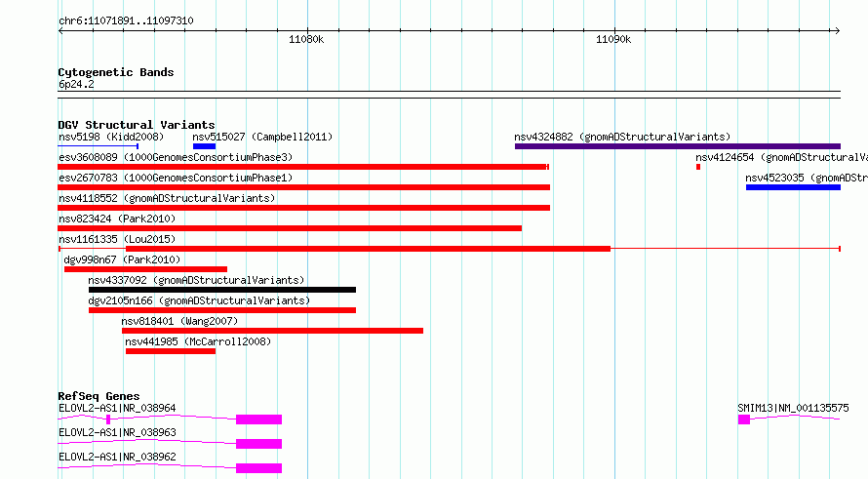This screenshot has width=868, height=479.
Task: Select the red esv2670783 variant bar
Action: click(304, 187)
